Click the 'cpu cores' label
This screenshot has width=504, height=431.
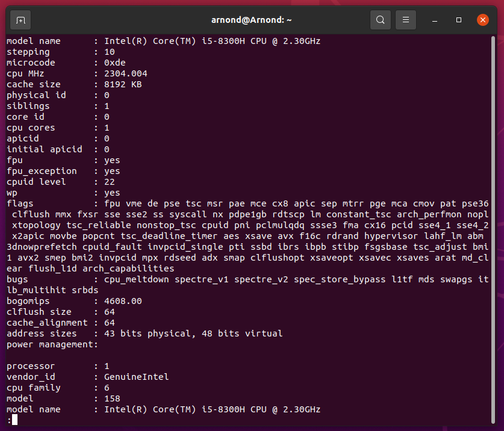(x=31, y=128)
